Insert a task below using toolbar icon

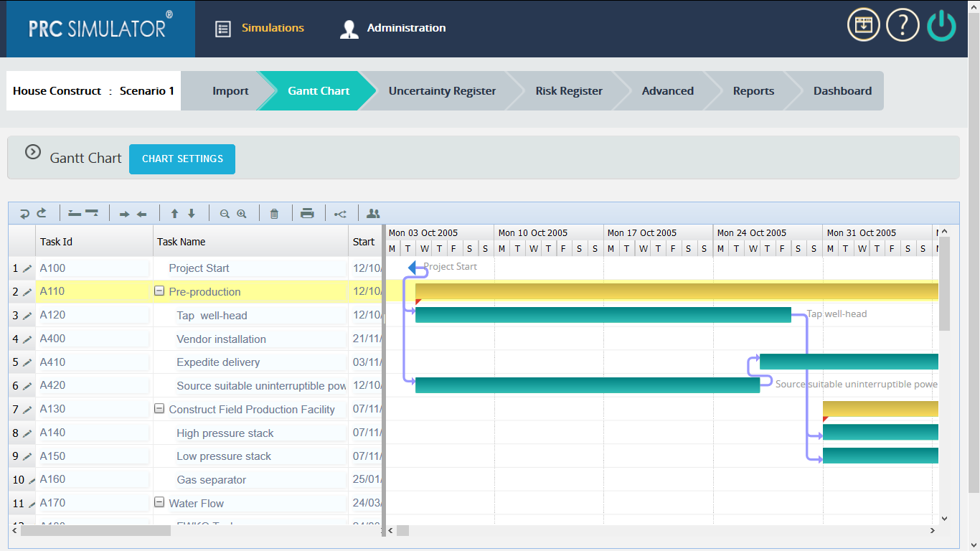click(92, 213)
